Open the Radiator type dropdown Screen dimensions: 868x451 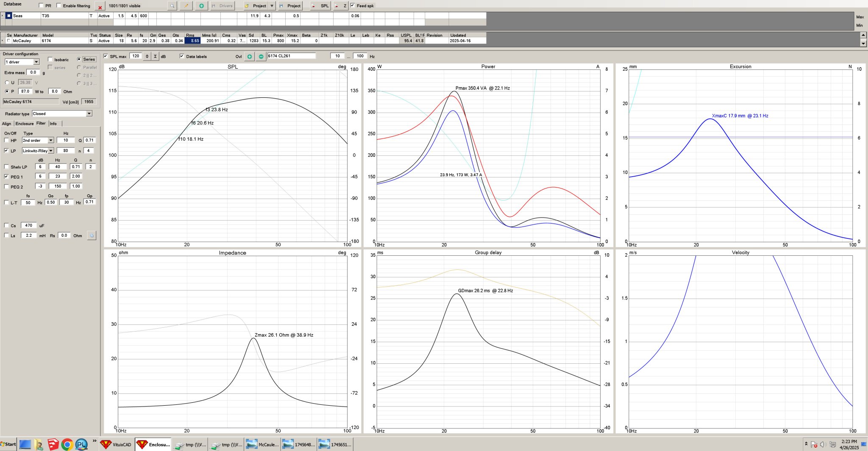coord(89,113)
